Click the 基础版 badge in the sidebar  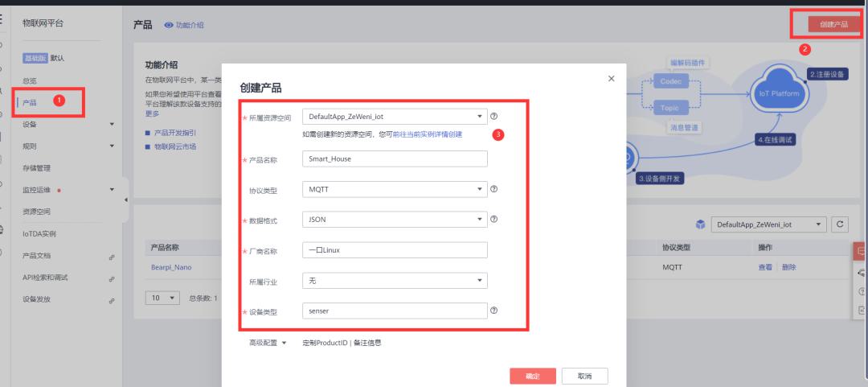pyautogui.click(x=35, y=58)
